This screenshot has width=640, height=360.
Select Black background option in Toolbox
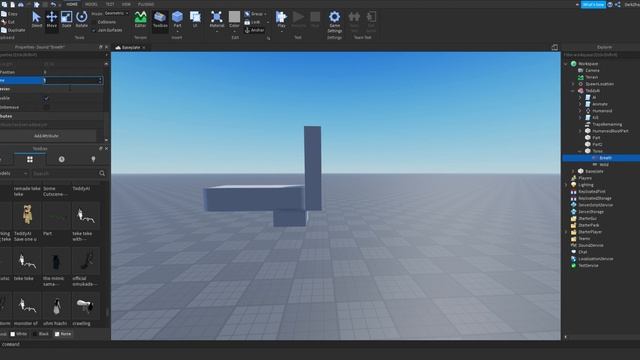tap(40, 334)
